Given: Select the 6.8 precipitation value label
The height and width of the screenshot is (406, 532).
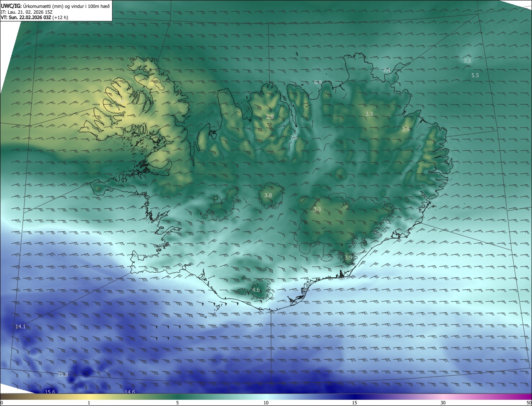Looking at the screenshot, I should 318,83.
